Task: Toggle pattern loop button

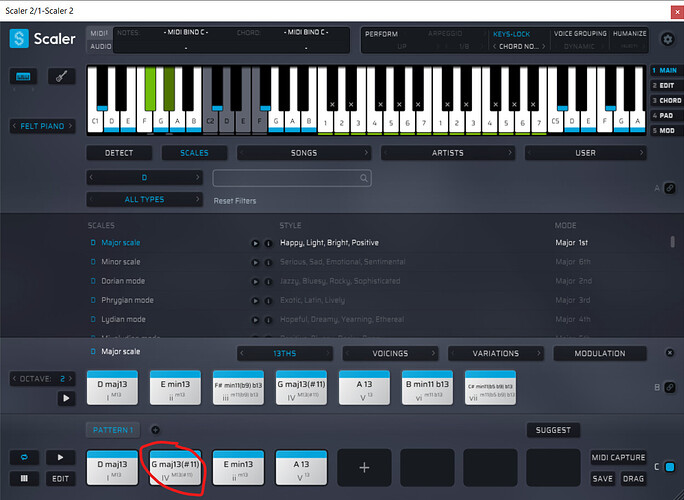Action: (x=24, y=457)
